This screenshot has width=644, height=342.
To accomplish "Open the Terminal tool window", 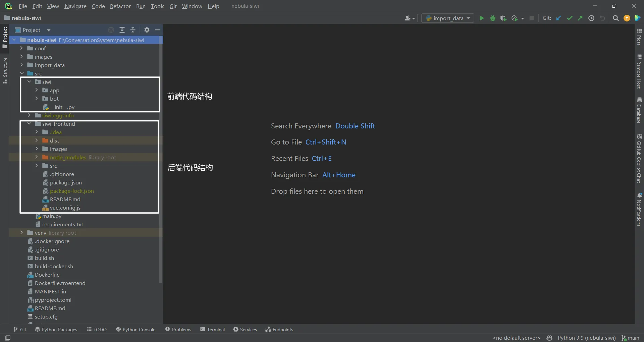I will tap(212, 330).
